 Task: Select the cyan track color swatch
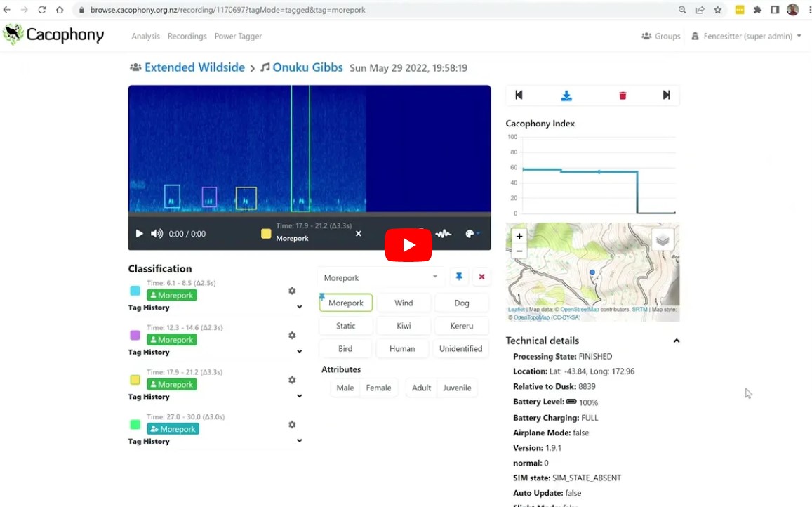coord(135,290)
